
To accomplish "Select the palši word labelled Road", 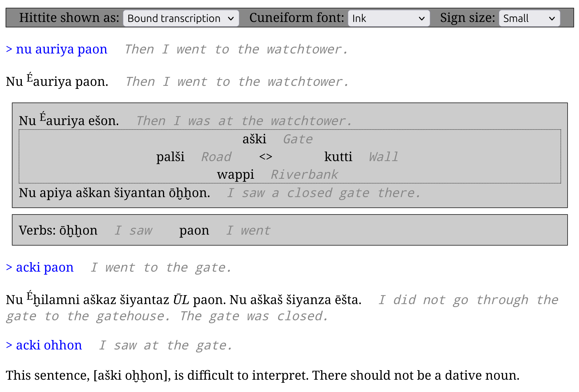I will click(170, 157).
